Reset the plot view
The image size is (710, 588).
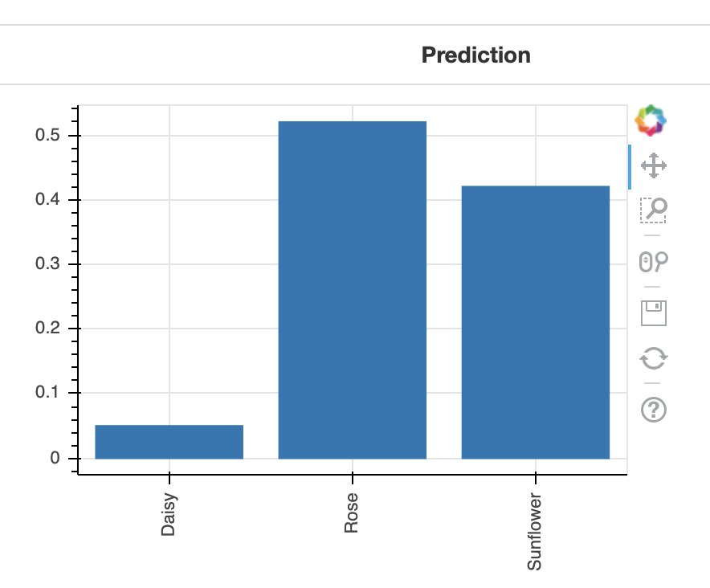point(654,358)
